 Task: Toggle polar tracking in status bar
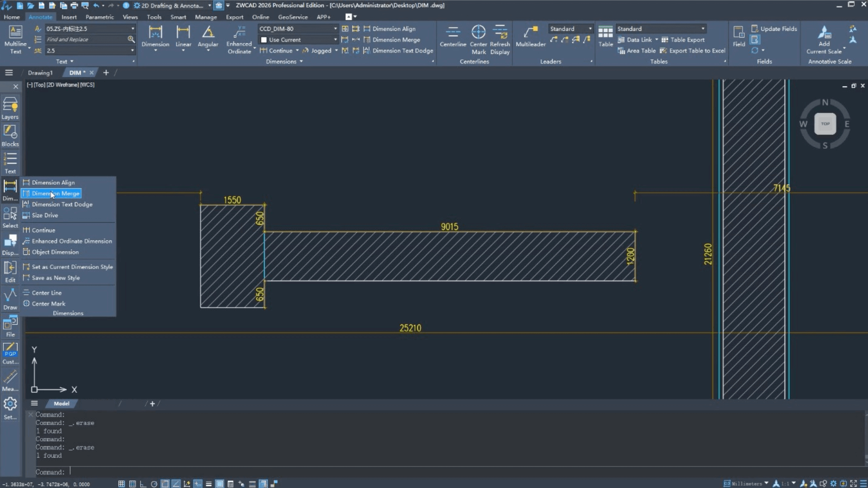pos(154,484)
